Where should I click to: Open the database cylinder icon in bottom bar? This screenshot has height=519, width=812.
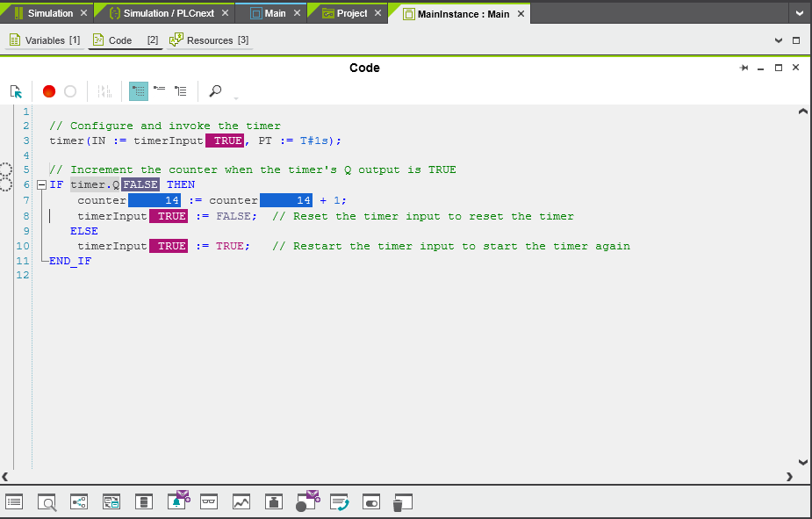[x=144, y=502]
